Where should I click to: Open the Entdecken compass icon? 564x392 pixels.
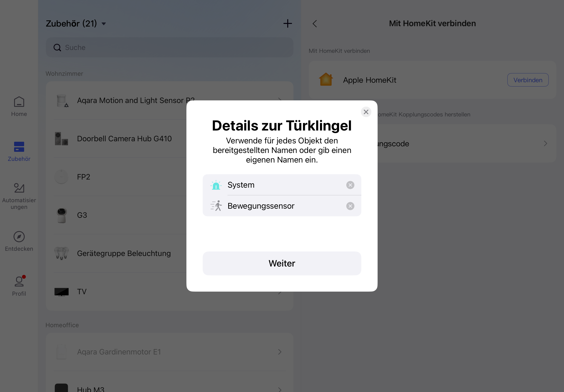tap(19, 237)
